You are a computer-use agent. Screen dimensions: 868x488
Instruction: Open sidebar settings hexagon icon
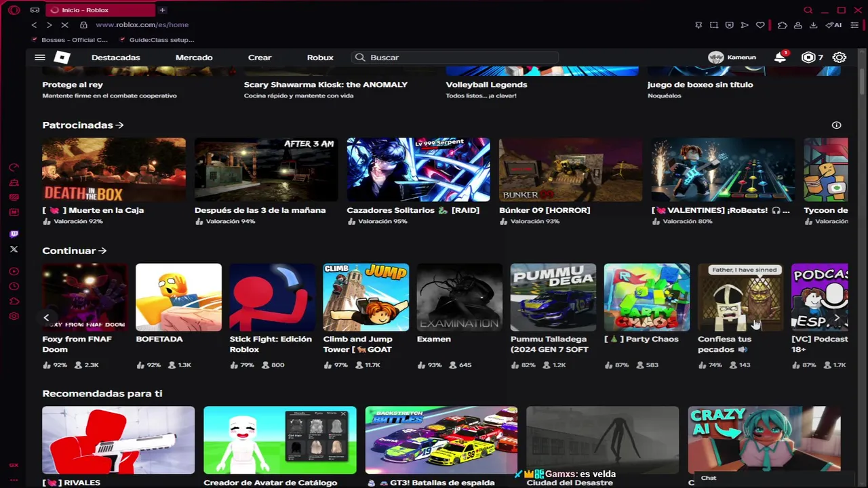pyautogui.click(x=14, y=316)
